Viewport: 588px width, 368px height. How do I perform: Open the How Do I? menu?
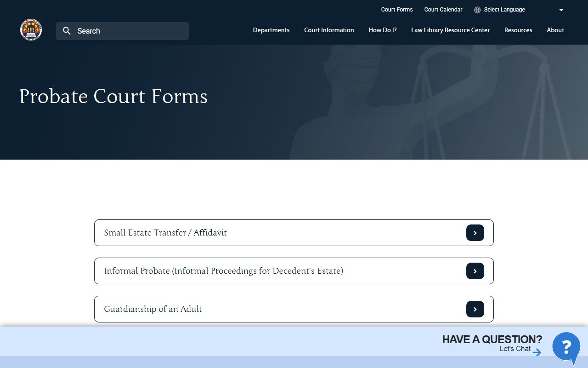pos(383,30)
